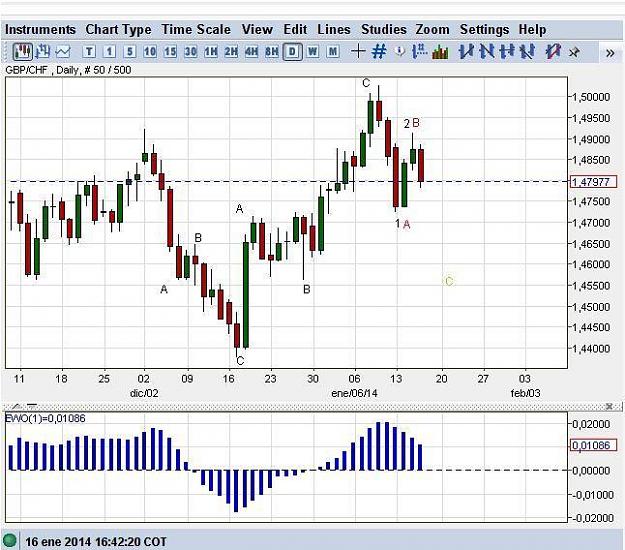Image resolution: width=625 pixels, height=550 pixels.
Task: Collapse EWO panel with up-arrow
Action: click(16, 406)
